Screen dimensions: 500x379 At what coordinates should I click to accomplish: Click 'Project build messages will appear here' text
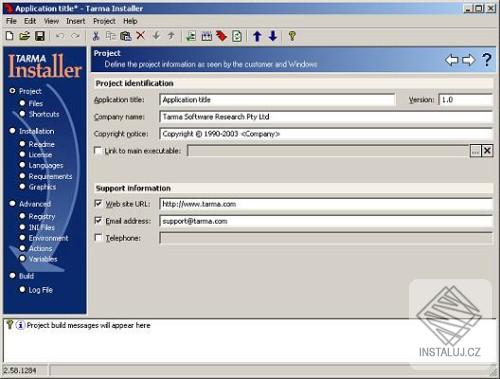[88, 325]
